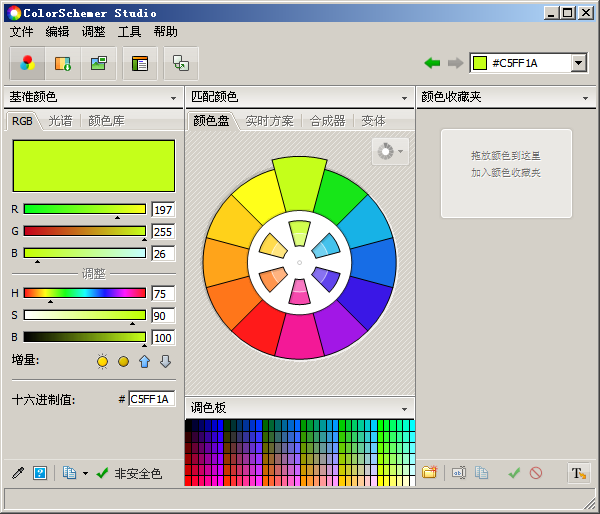
Task: Click the blue up arrow saturation icon
Action: [x=144, y=361]
